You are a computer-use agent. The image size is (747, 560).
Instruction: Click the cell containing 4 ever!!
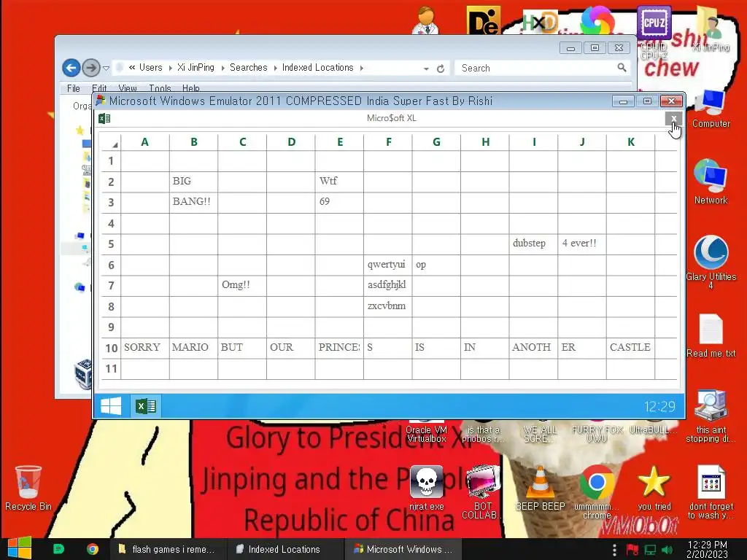coord(582,244)
